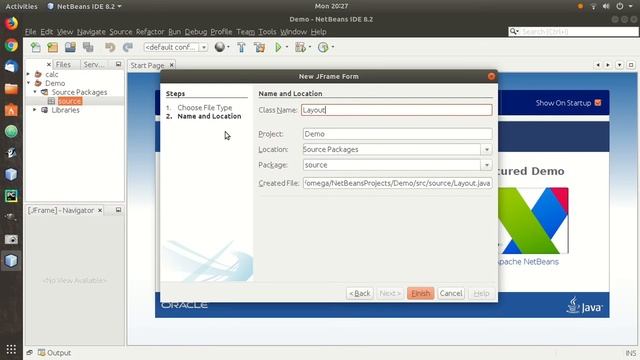Select the source package tree item
The height and width of the screenshot is (360, 640).
[x=70, y=101]
